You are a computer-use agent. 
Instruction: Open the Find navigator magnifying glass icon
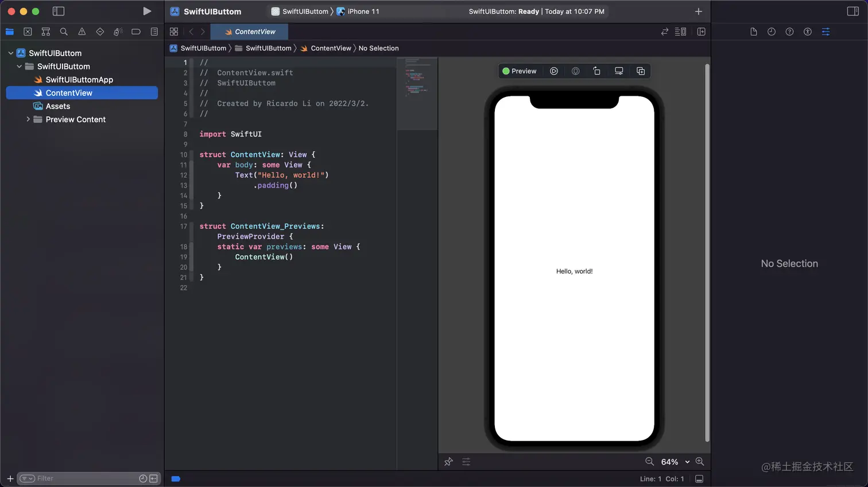64,32
